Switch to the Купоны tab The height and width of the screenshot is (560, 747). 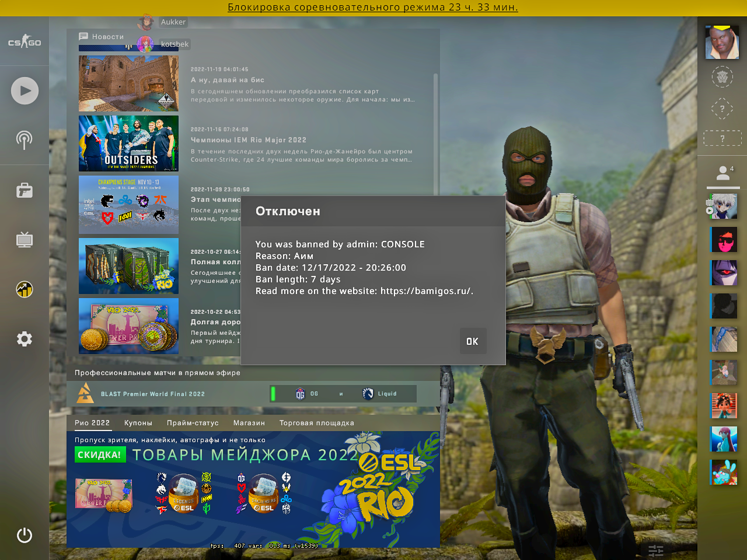(138, 423)
